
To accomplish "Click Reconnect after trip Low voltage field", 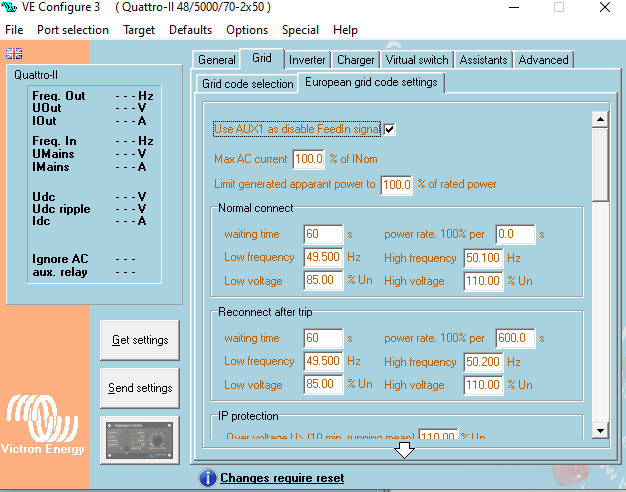I will [x=323, y=384].
